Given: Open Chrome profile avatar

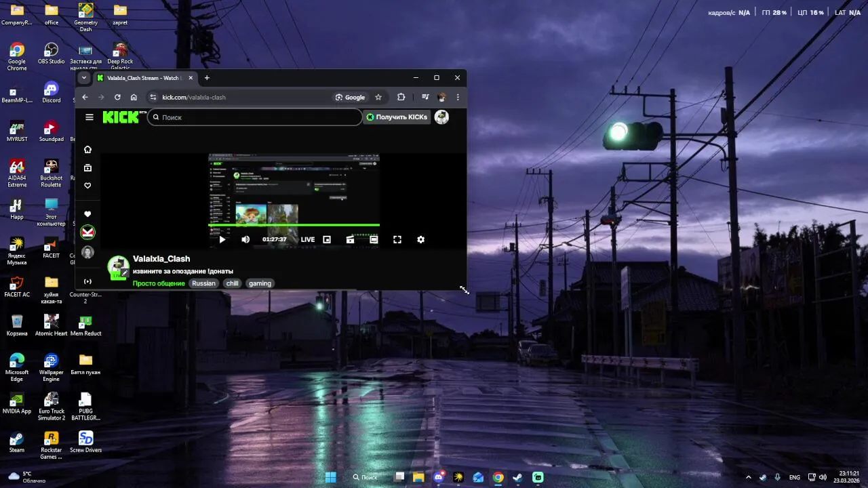Looking at the screenshot, I should coord(441,97).
